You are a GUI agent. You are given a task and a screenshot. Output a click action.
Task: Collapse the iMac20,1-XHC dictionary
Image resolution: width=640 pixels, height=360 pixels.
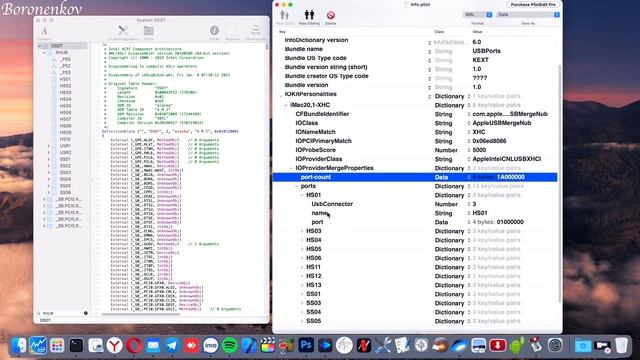pyautogui.click(x=286, y=105)
